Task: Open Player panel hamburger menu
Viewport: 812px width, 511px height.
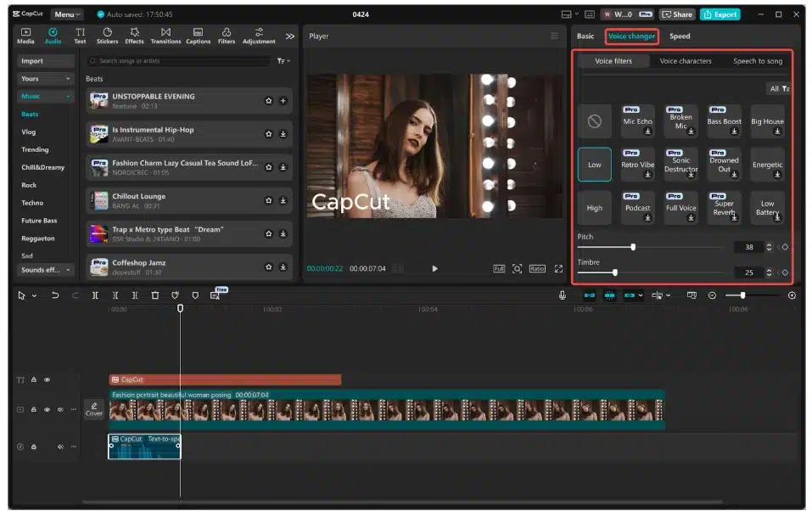Action: coord(555,36)
